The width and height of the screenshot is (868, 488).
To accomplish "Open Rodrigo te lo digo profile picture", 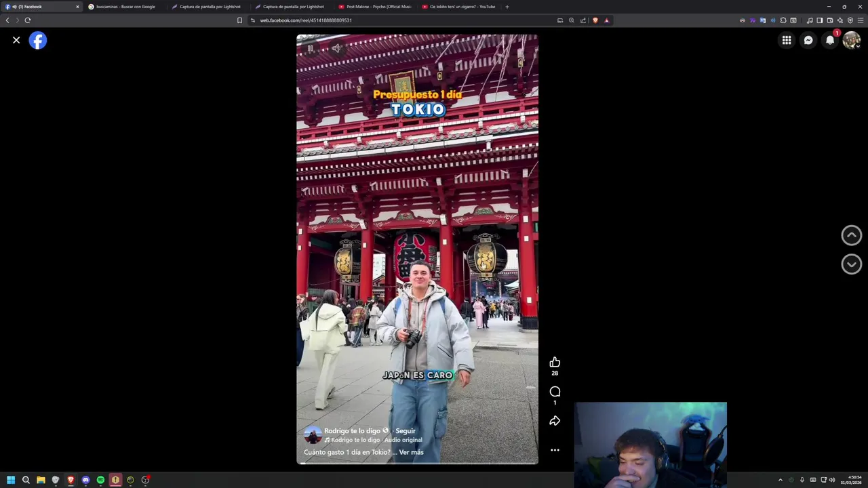I will pos(313,435).
